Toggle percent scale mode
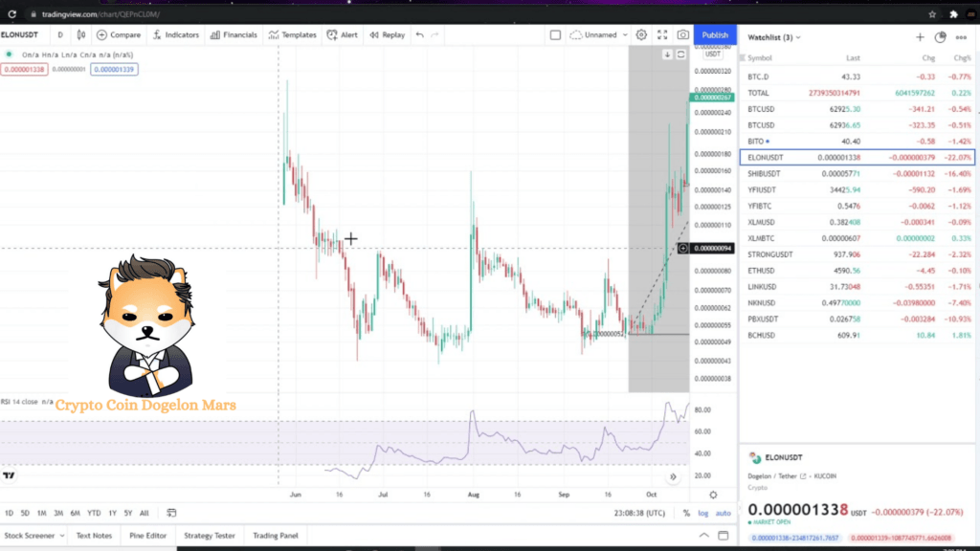This screenshot has height=551, width=980. coord(686,513)
